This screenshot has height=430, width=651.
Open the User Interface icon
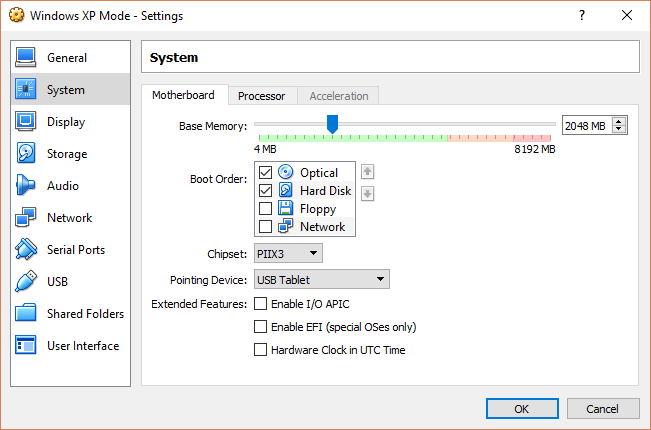pos(26,346)
